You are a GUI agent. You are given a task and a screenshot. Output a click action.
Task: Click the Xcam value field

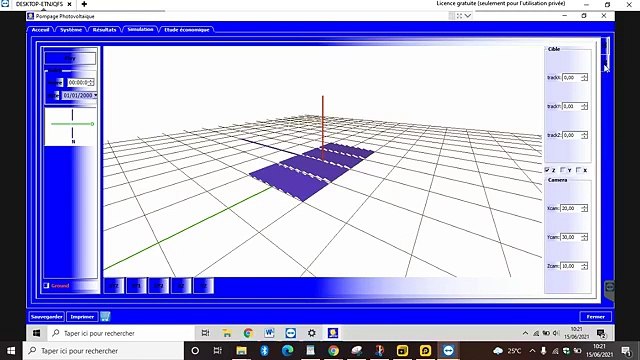[x=571, y=208]
